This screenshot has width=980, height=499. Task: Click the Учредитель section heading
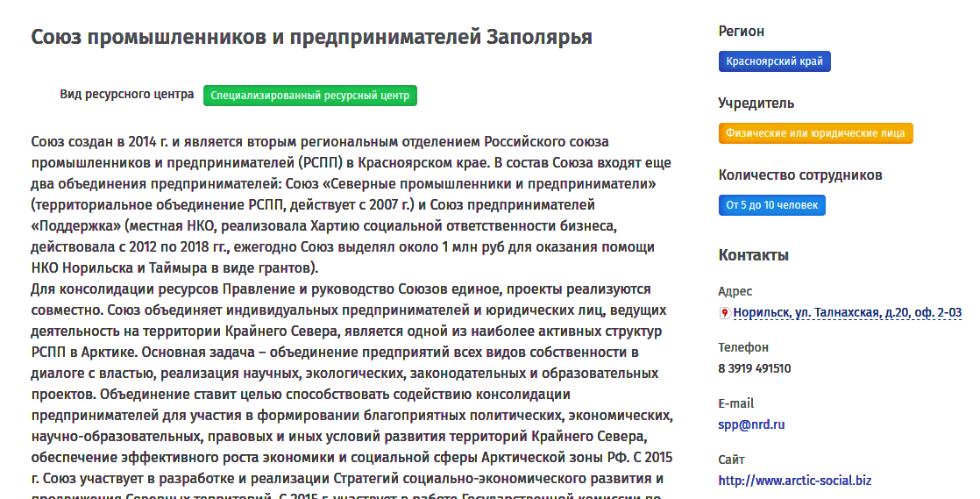point(756,103)
